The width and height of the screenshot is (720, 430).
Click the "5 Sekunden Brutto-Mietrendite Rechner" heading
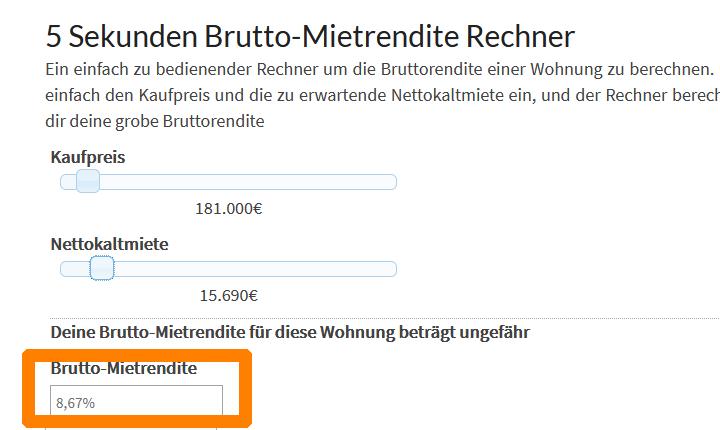tap(310, 37)
